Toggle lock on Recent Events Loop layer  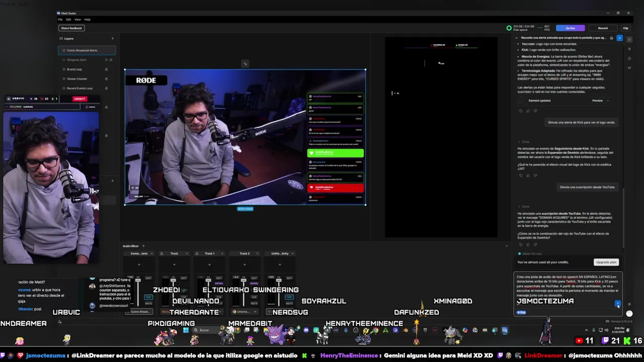106,88
